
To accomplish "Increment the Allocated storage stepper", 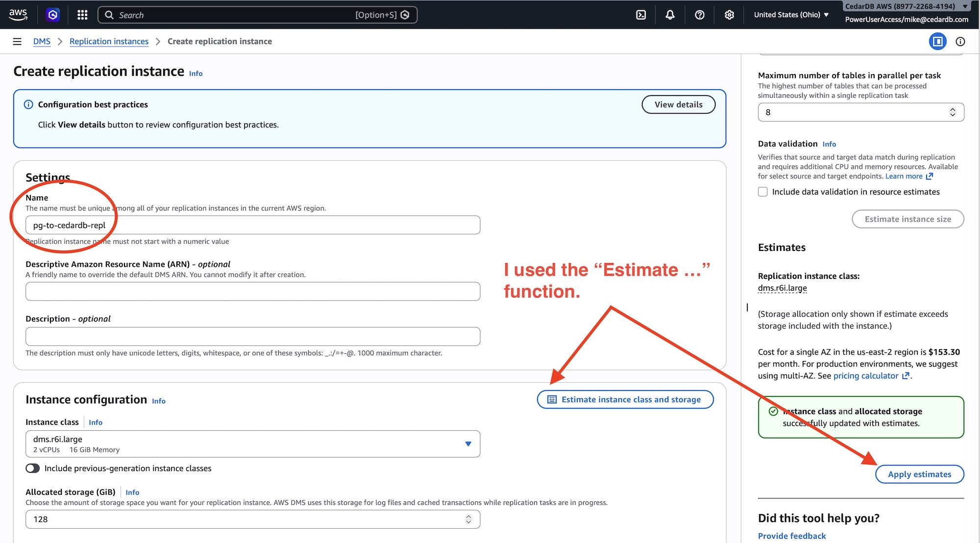I will coord(468,516).
